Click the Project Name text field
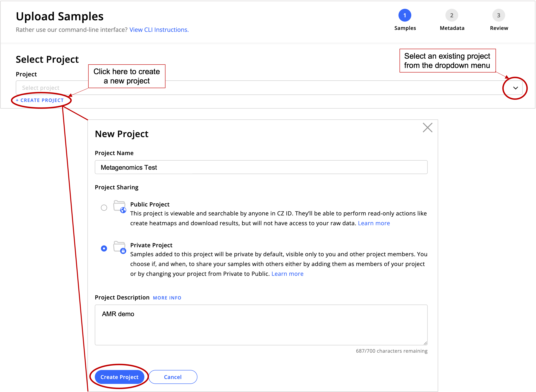Viewport: 536px width, 392px height. [x=261, y=167]
